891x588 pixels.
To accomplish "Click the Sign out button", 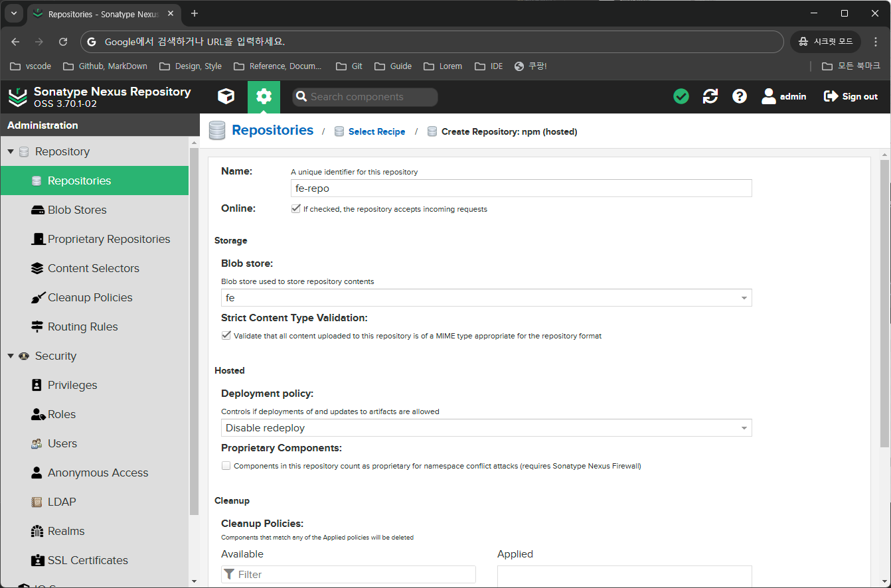I will coord(850,96).
